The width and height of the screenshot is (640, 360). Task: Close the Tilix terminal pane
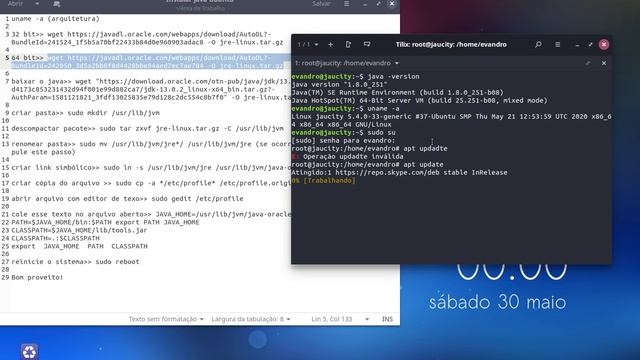coord(604,63)
